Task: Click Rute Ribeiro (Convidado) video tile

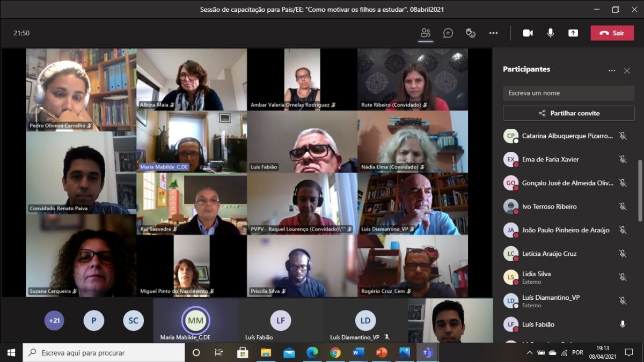Action: 413,79
